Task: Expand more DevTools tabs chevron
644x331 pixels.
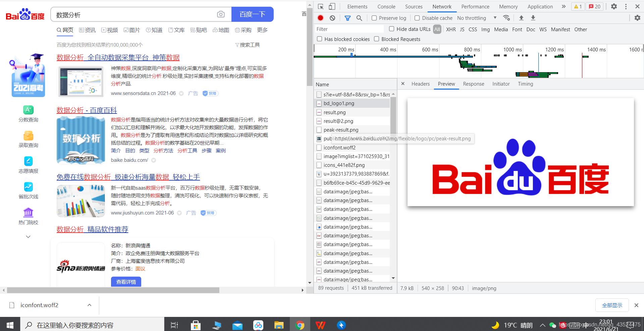Action: tap(563, 6)
